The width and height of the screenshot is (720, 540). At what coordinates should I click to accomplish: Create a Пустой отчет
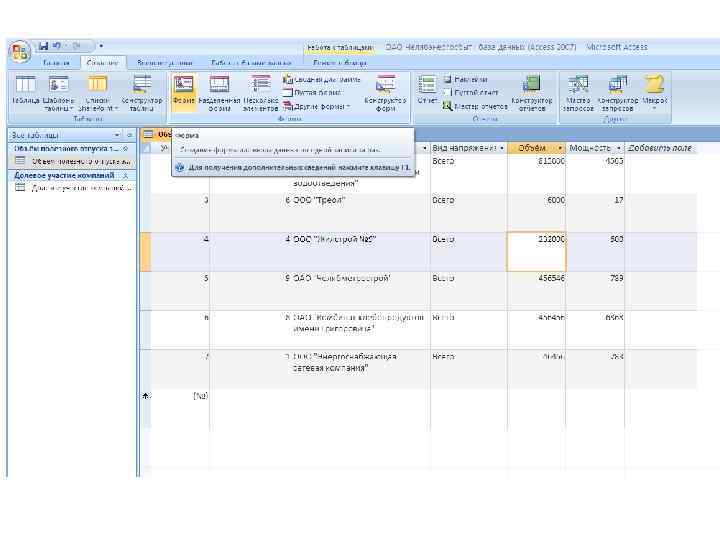471,92
